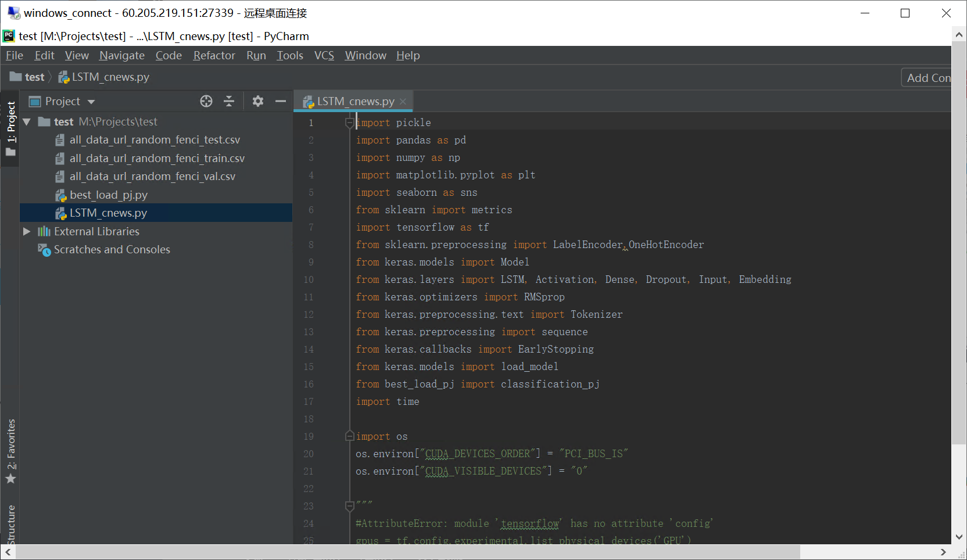Click the scroll up arrow at right
The image size is (967, 560).
tap(959, 35)
